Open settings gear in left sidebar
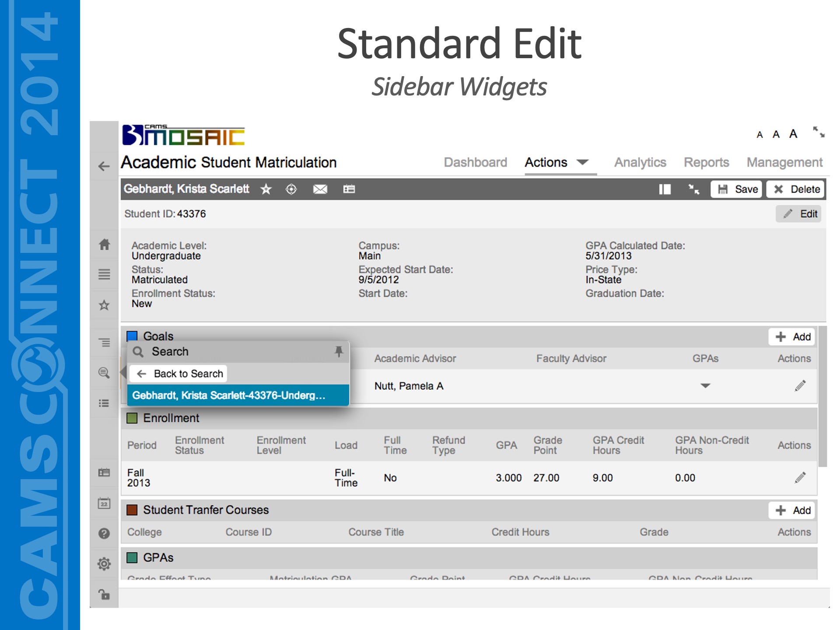Viewport: 840px width, 630px height. pos(104,563)
